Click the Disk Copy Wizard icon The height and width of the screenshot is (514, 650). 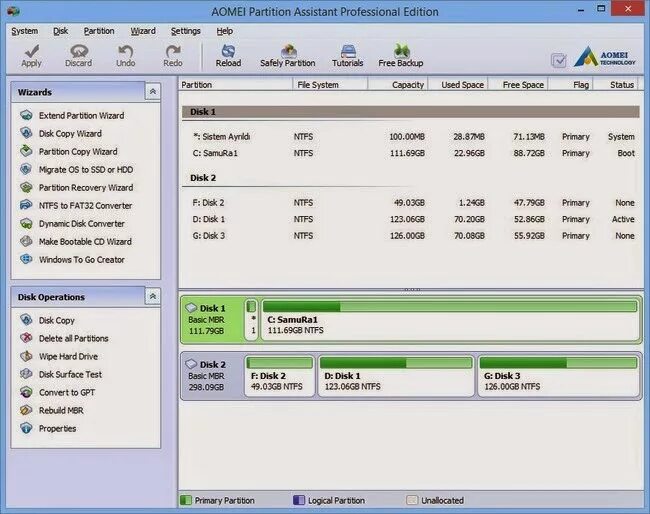click(27, 133)
